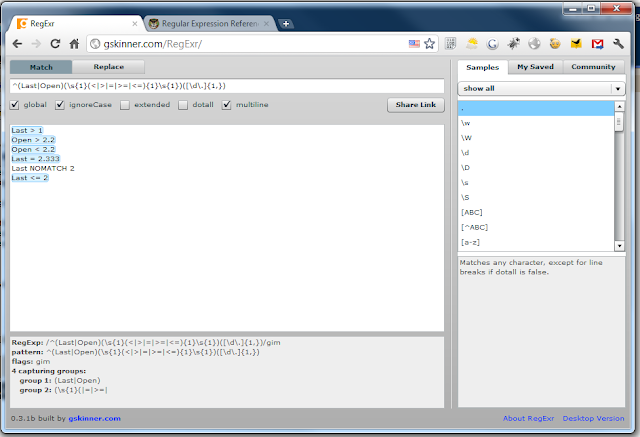The width and height of the screenshot is (640, 437).
Task: Open a new browser tab
Action: [x=286, y=24]
